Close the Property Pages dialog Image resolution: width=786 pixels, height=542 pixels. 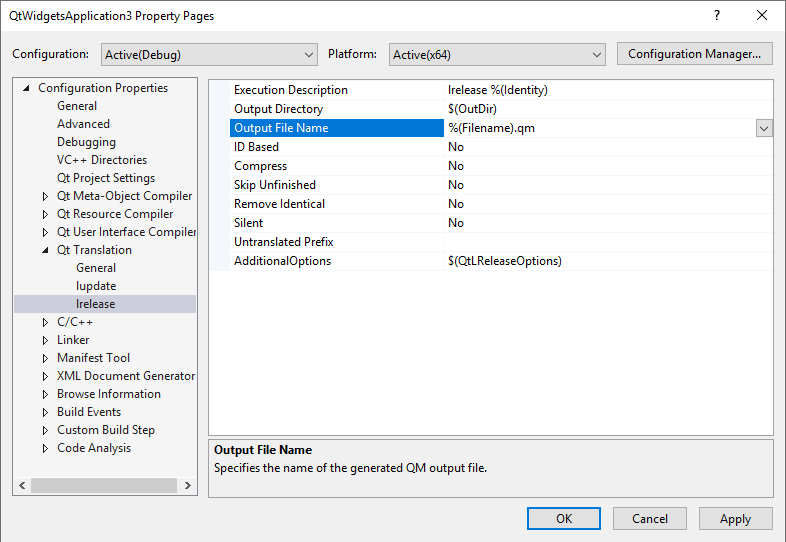coord(761,16)
